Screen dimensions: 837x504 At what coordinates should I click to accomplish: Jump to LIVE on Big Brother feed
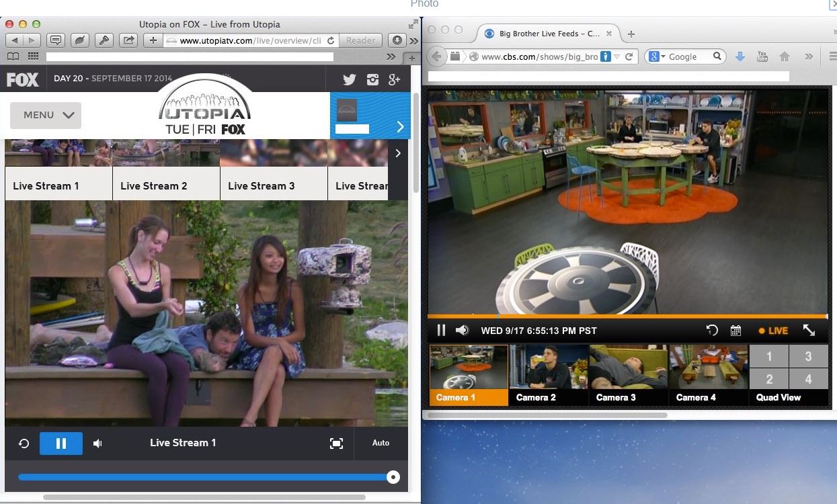pyautogui.click(x=773, y=331)
